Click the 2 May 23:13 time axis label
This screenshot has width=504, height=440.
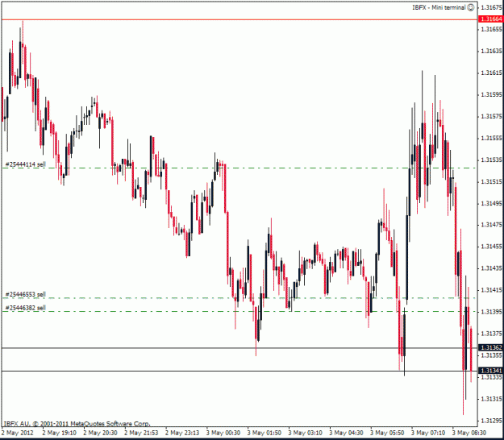[182, 433]
